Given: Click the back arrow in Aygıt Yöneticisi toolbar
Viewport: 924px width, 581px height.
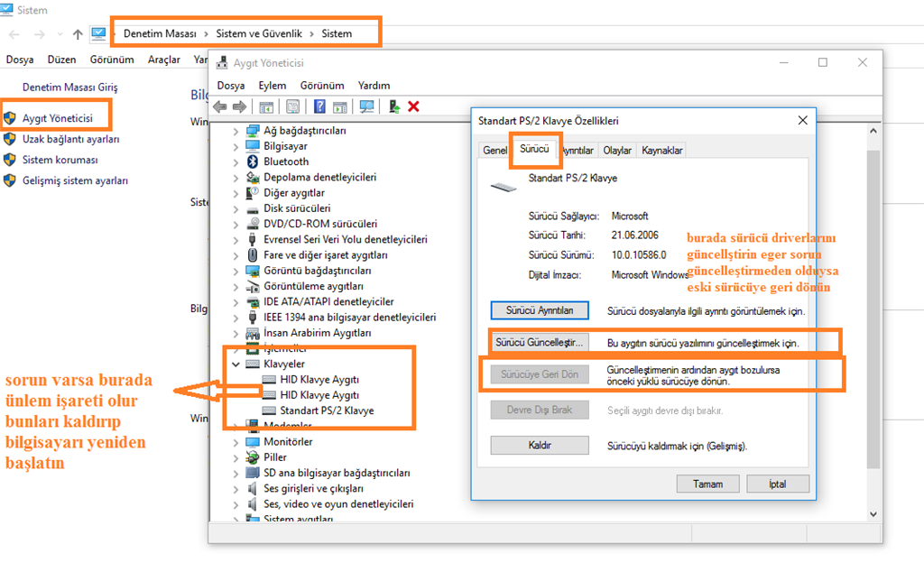Looking at the screenshot, I should pos(220,106).
